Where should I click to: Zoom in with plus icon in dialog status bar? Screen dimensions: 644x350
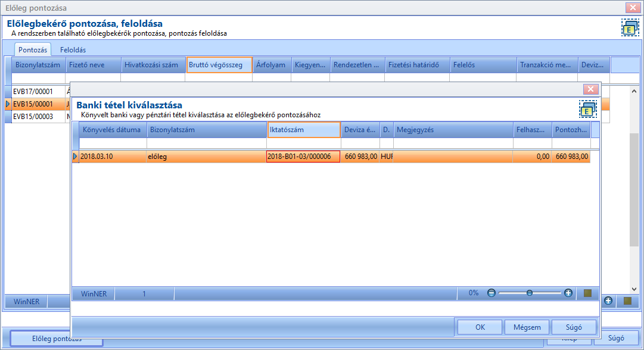(x=568, y=293)
